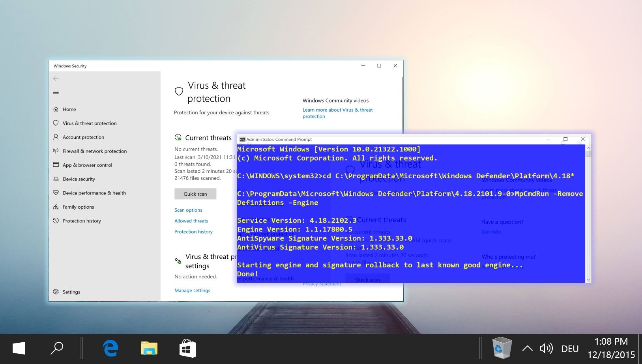Select the Virus & threat protection shield icon

(56, 123)
